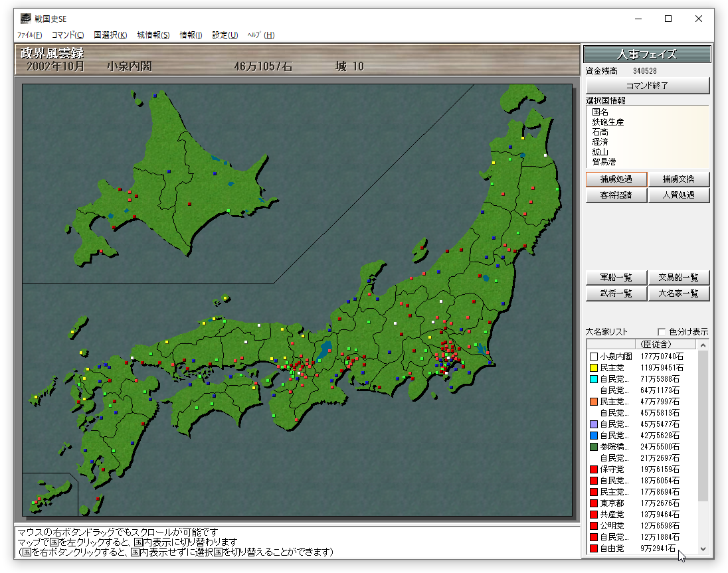The height and width of the screenshot is (573, 728).
Task: Click the 捕虜処遇 button
Action: (616, 179)
